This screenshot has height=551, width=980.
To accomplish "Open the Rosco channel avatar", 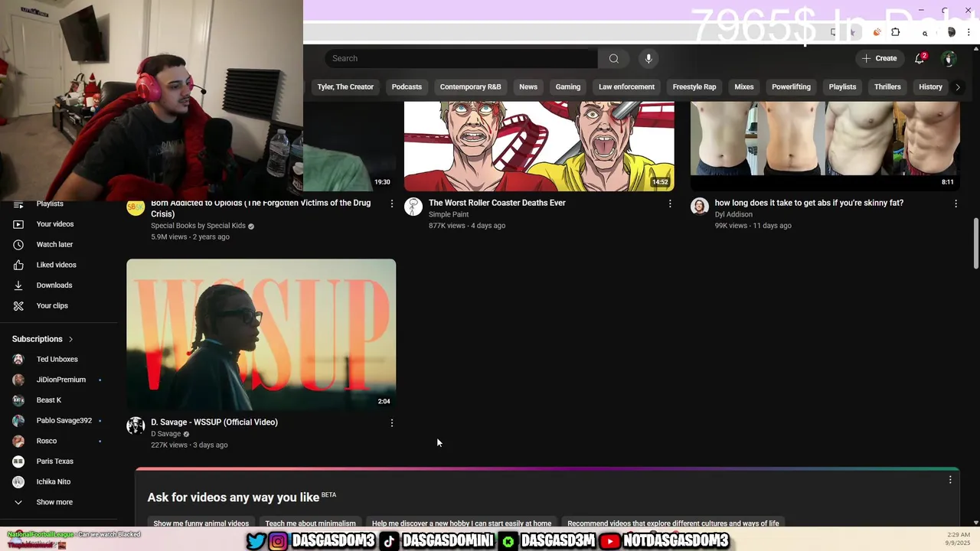I will click(18, 441).
